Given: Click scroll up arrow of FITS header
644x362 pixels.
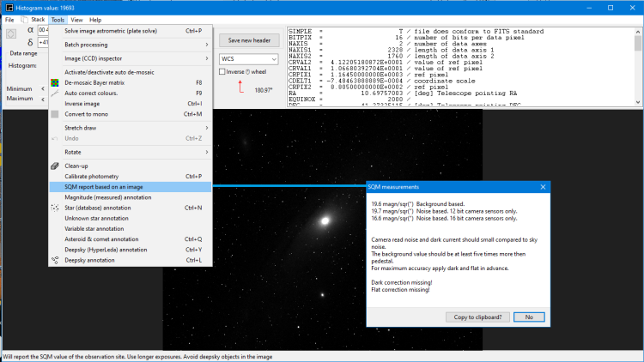Looking at the screenshot, I should coord(638,32).
